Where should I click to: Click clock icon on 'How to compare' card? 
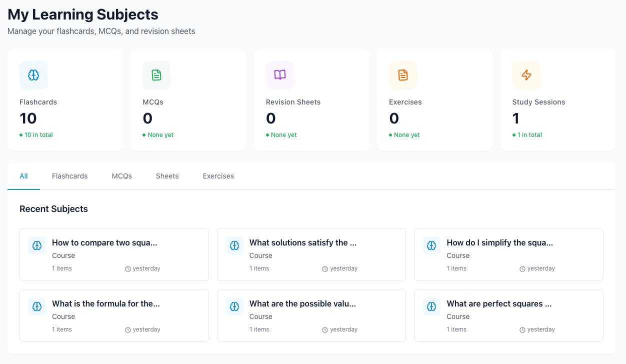128,269
